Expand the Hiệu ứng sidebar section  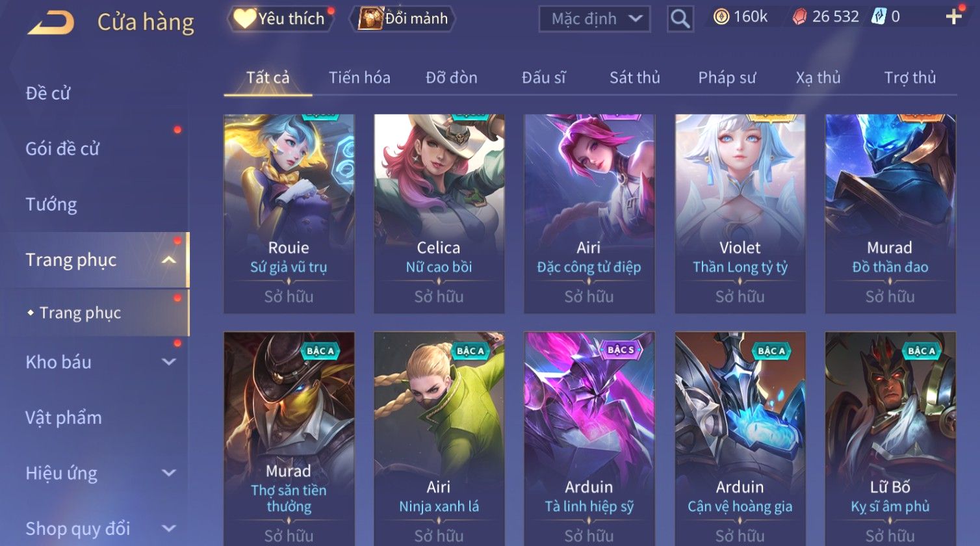(x=169, y=473)
